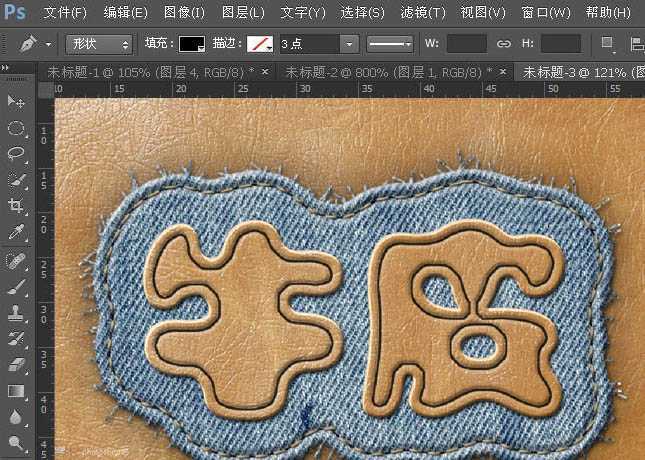Select the Eyedropper tool

(16, 232)
